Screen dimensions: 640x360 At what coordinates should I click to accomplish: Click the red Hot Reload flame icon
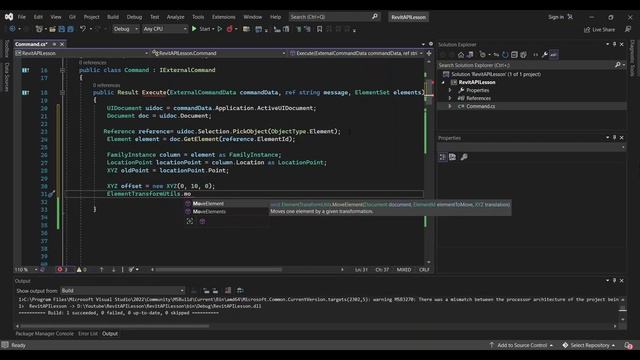point(229,29)
